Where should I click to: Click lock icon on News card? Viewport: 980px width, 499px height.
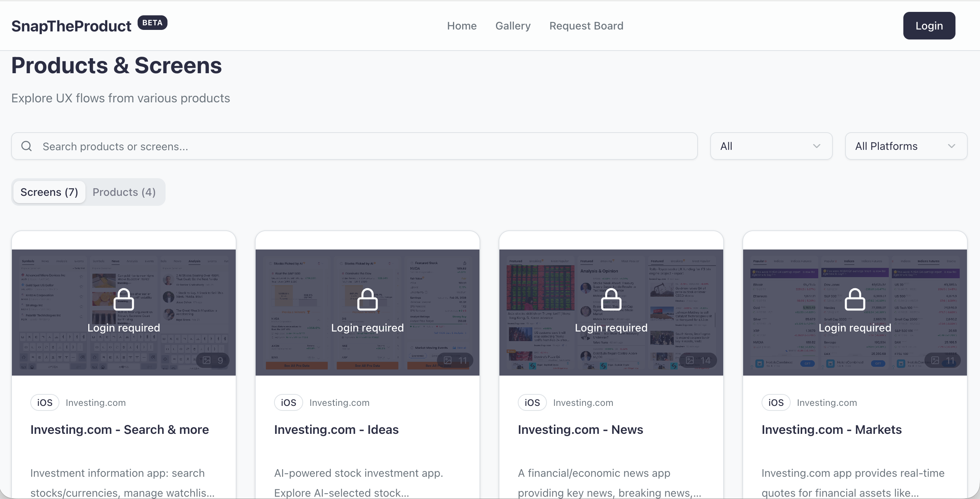pos(611,299)
